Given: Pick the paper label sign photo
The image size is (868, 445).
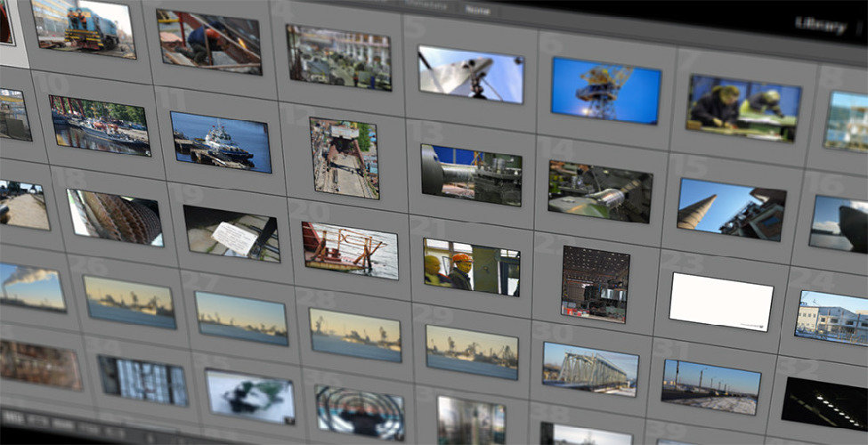Looking at the screenshot, I should 231,234.
